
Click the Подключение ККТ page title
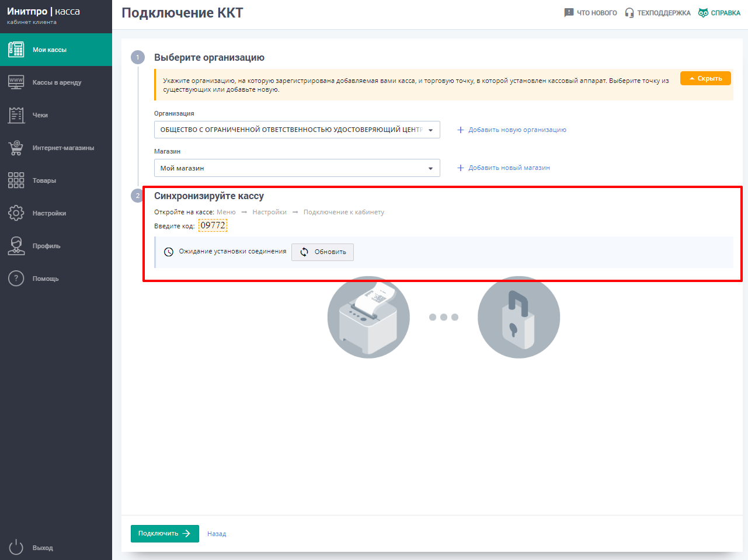tap(182, 13)
